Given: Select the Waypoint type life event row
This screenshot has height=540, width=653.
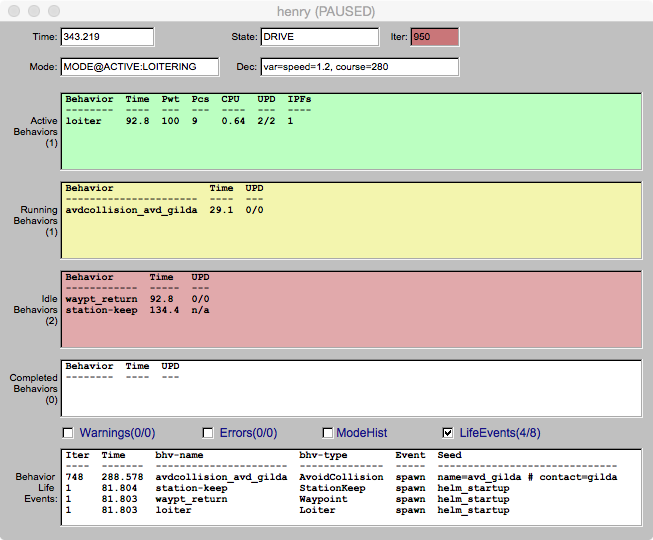Looking at the screenshot, I should [340, 499].
